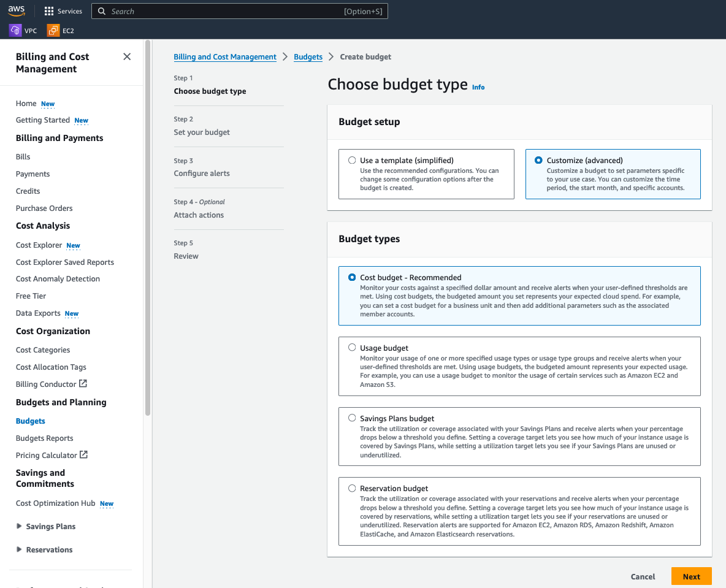The image size is (726, 588).
Task: Click the Cancel button
Action: (643, 576)
